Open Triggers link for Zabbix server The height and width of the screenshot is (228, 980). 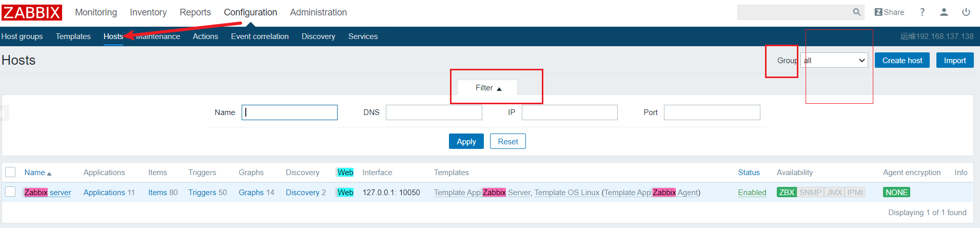point(202,193)
